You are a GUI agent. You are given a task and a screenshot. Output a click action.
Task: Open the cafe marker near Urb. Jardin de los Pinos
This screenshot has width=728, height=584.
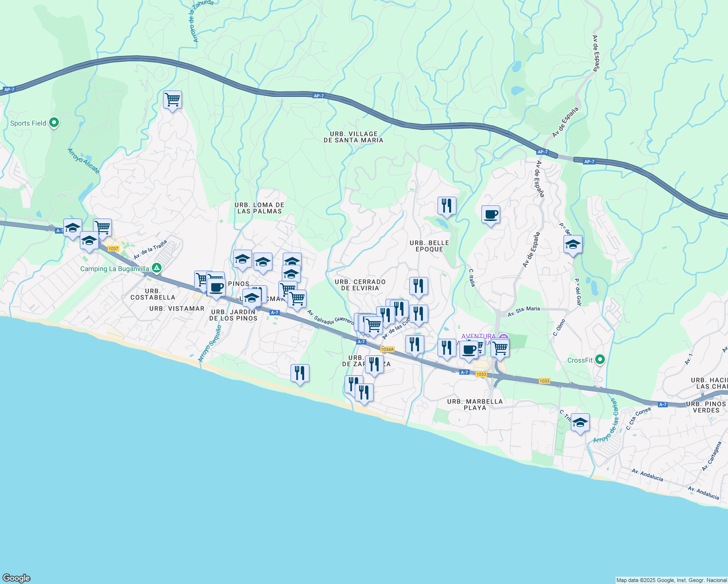pyautogui.click(x=216, y=288)
